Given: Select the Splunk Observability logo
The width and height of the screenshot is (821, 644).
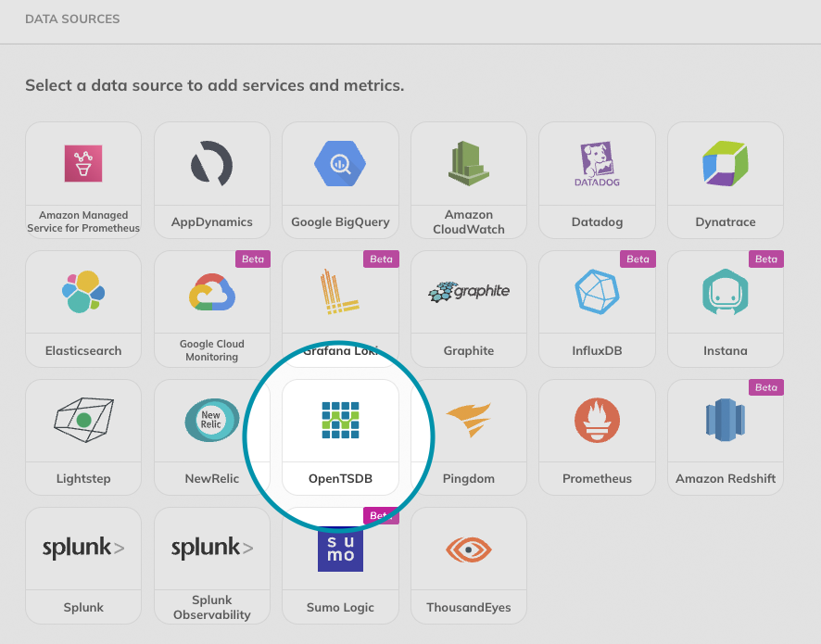Looking at the screenshot, I should [211, 549].
